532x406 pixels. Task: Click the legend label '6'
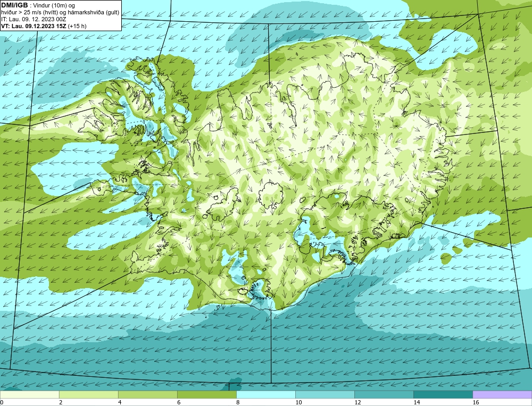(179, 402)
